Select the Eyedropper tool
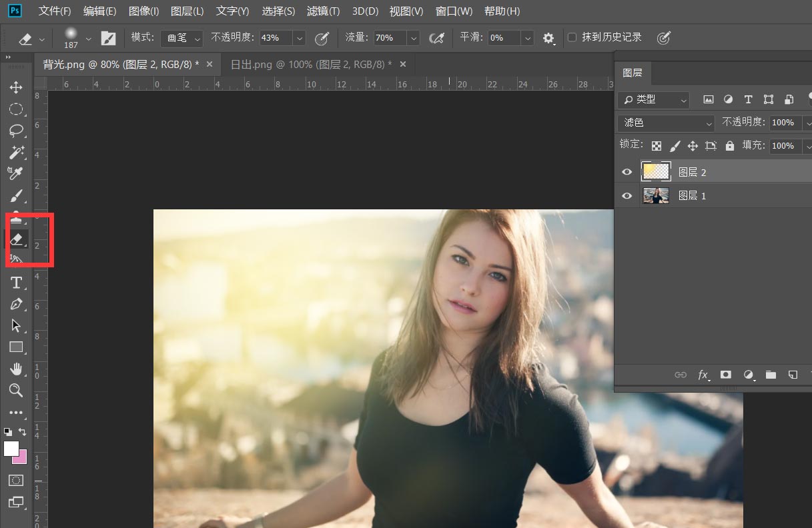 point(16,173)
